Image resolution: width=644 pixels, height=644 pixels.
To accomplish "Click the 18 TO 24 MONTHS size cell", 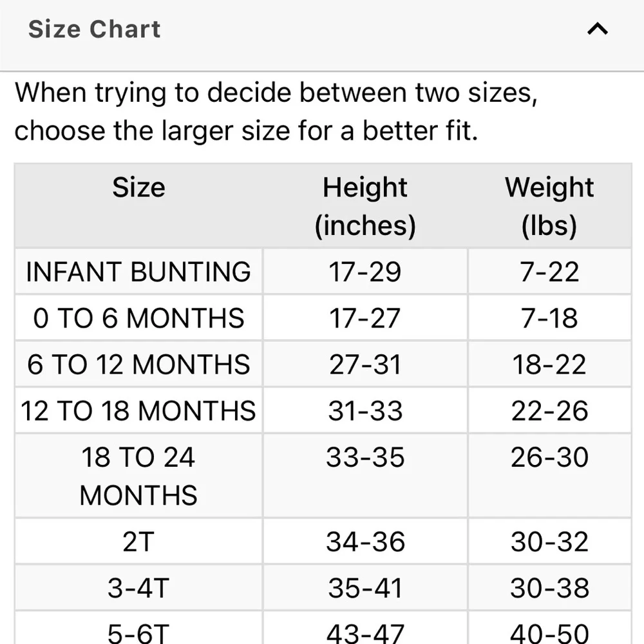I will pyautogui.click(x=139, y=476).
